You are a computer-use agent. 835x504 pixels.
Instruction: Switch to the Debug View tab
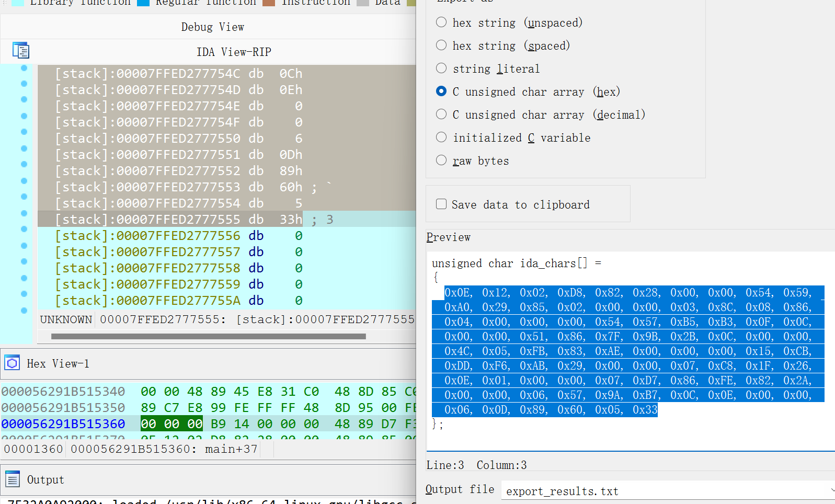(212, 27)
